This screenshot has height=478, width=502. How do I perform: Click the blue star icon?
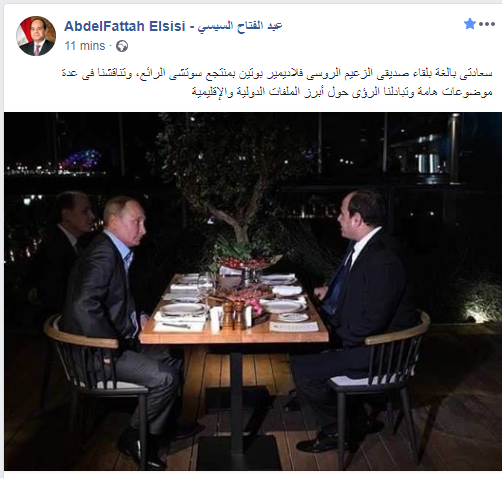coord(470,24)
